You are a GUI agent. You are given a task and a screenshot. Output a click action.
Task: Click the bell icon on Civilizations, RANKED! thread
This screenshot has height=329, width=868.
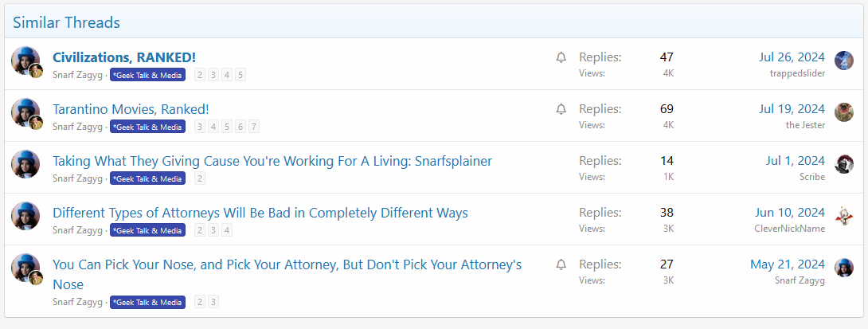[x=561, y=57]
